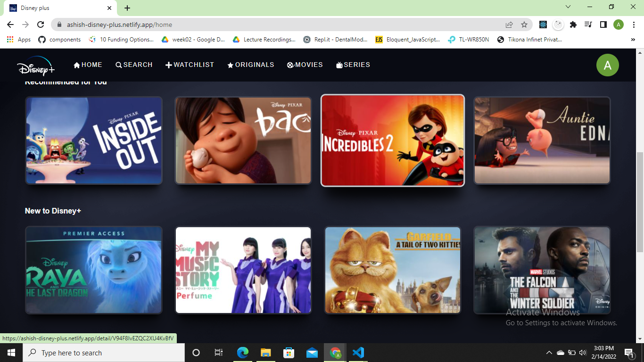Click the taskbar search box

coord(104,353)
